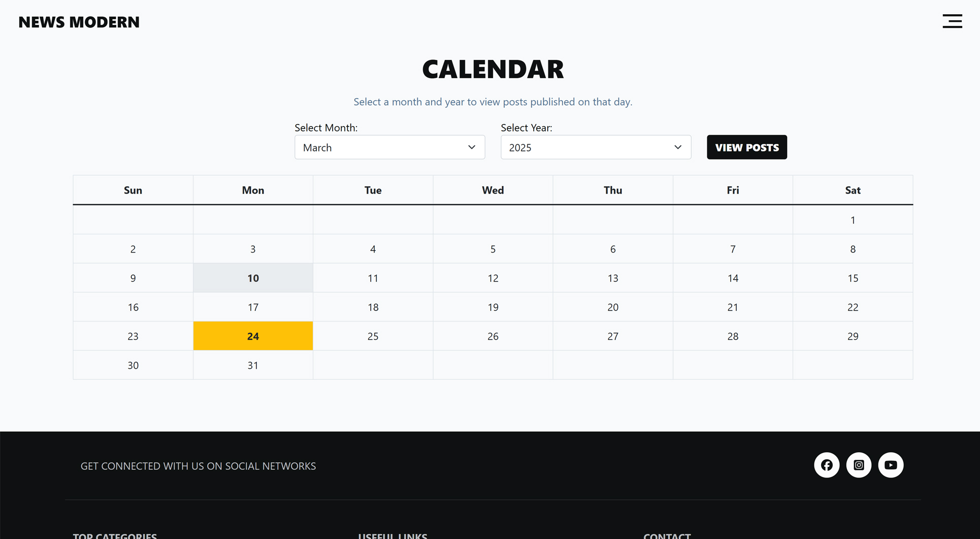Screen dimensions: 980x539
Task: Click the year dropdown chevron arrow
Action: tap(678, 147)
